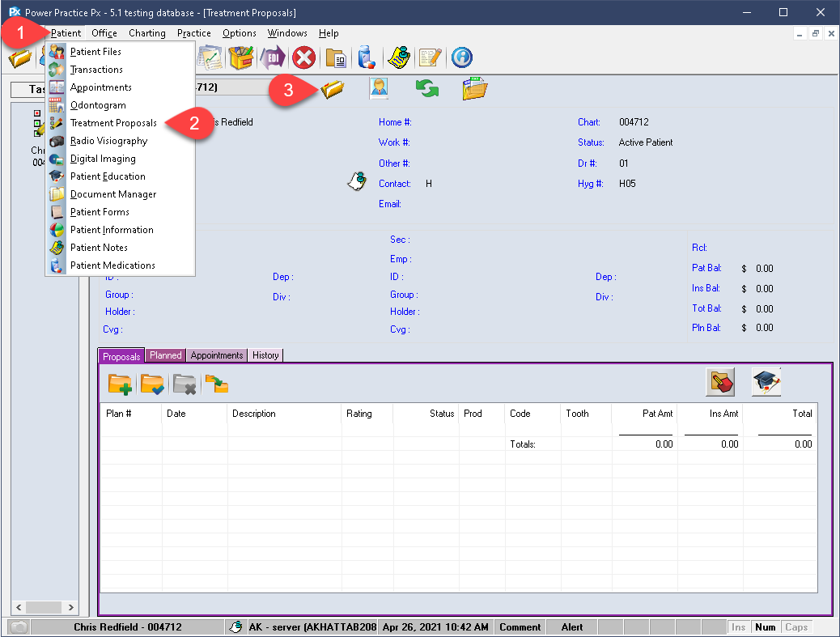
Task: Click the pinned note icon in status bar
Action: tap(235, 626)
